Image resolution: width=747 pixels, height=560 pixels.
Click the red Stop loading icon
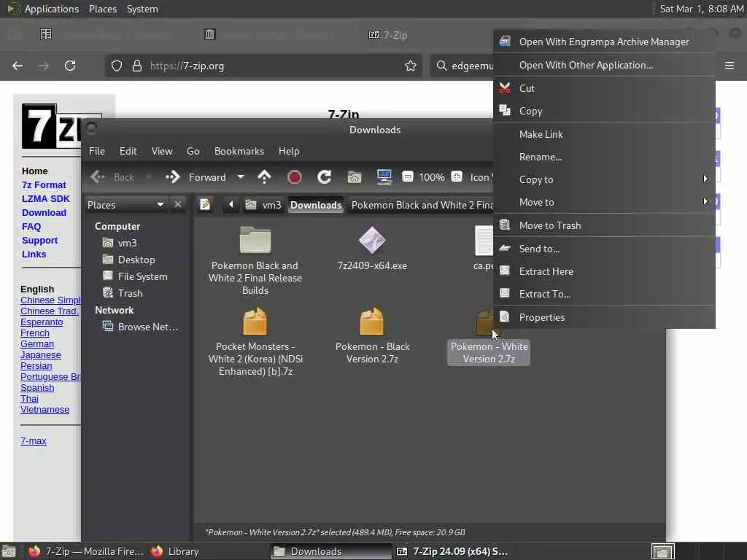pos(295,177)
